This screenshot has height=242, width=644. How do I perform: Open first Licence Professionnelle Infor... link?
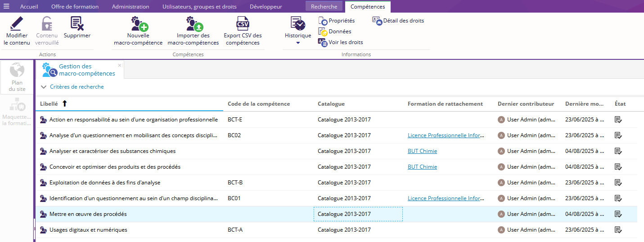point(446,135)
